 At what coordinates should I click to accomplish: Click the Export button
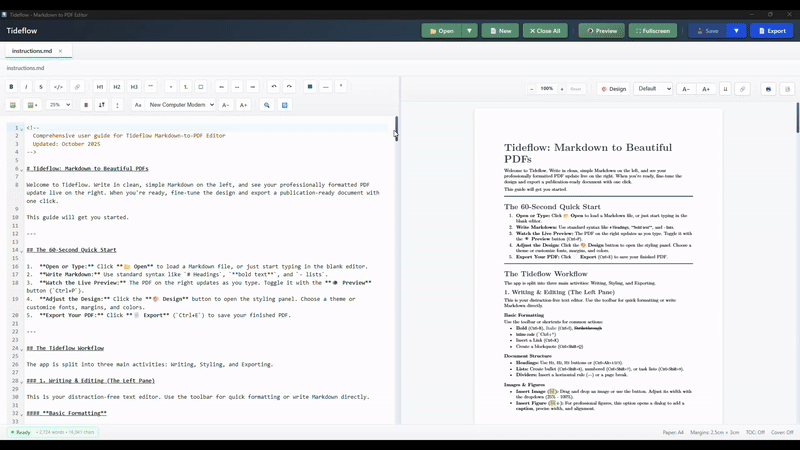[x=771, y=31]
